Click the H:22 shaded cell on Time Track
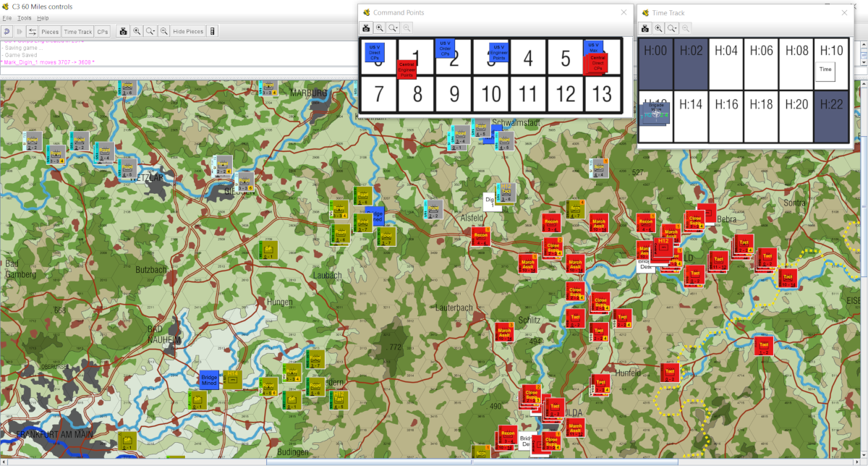Screen dimensions: 868x466 pyautogui.click(x=832, y=116)
